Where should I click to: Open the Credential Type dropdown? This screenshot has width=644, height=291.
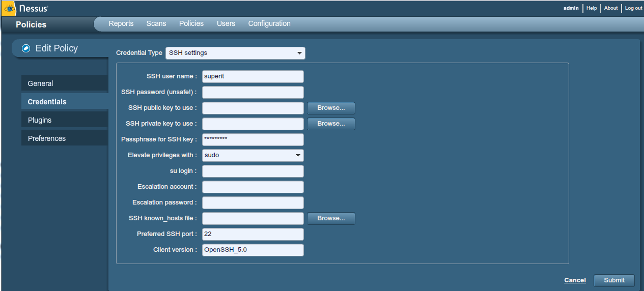point(235,53)
